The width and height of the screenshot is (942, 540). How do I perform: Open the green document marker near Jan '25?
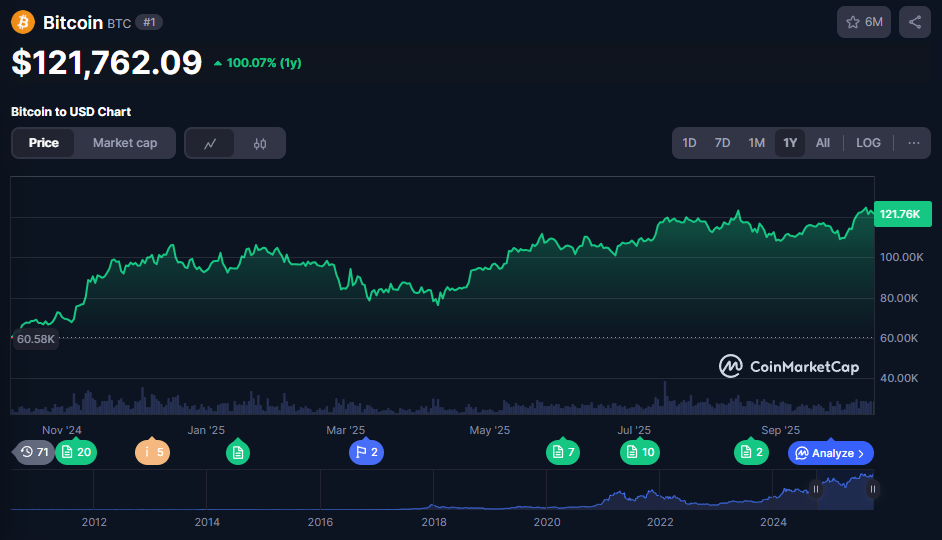pos(238,452)
